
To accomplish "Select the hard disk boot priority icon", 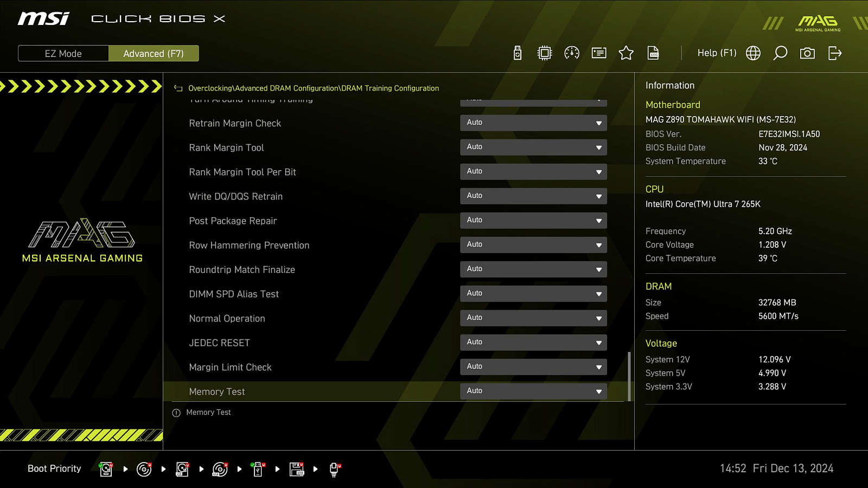I will [x=106, y=469].
